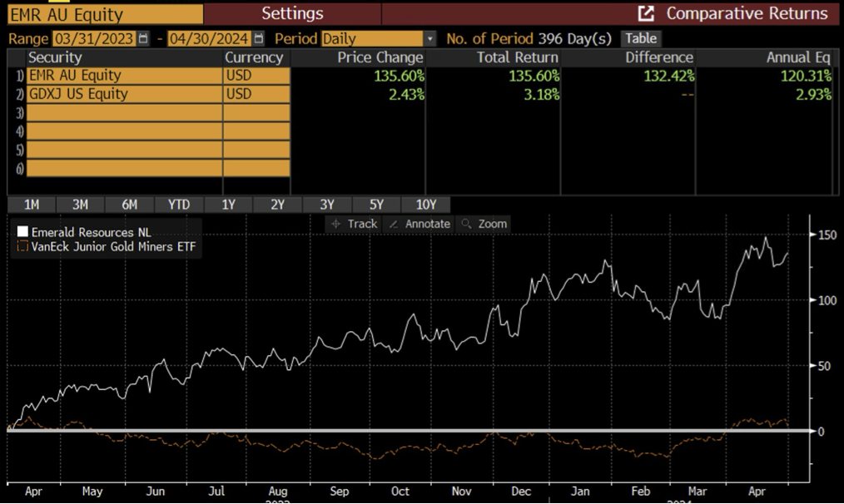Click empty security row 3 field
The image size is (844, 504).
tap(123, 112)
